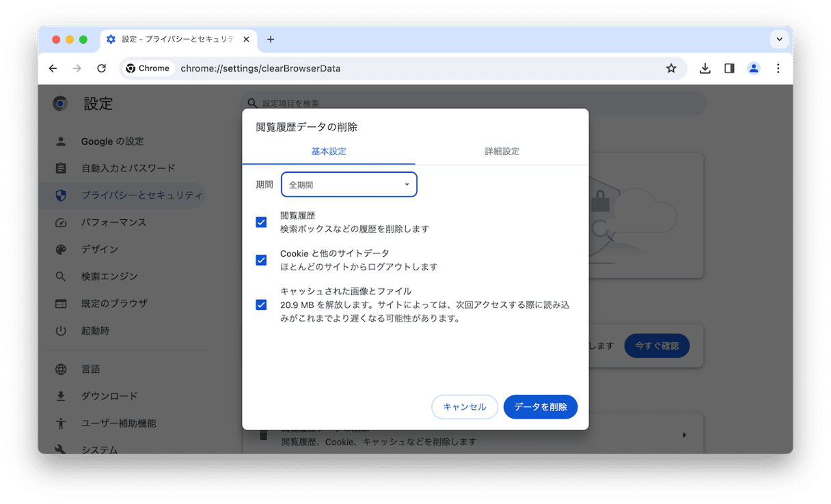Uncheck the 閲覧履歴 checkbox
The width and height of the screenshot is (831, 504).
point(261,222)
